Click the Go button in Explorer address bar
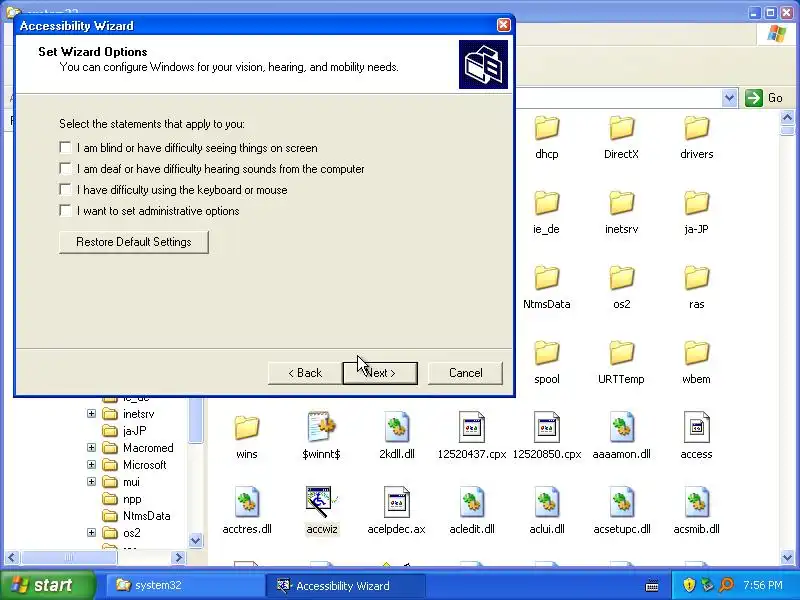800x600 pixels. [763, 98]
